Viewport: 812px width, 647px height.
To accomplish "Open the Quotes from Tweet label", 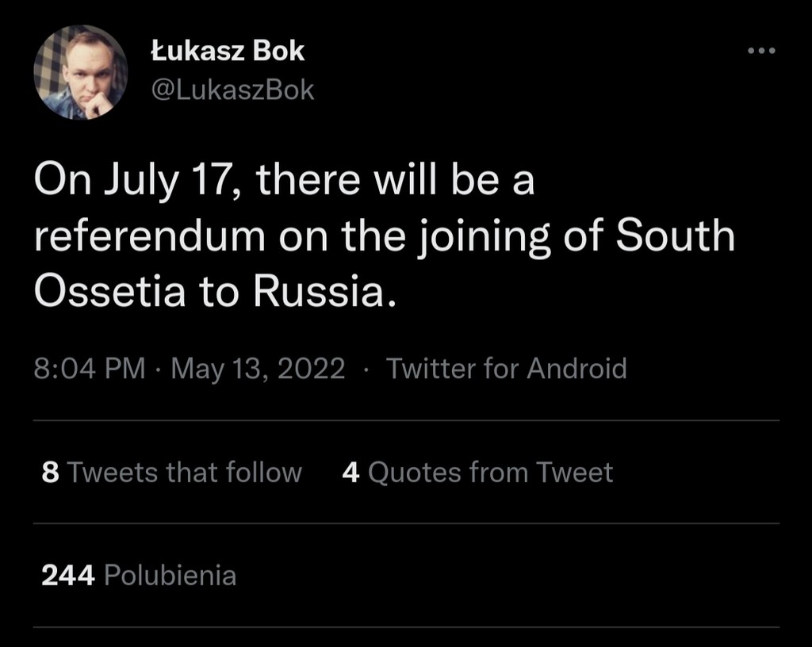I will pyautogui.click(x=490, y=473).
